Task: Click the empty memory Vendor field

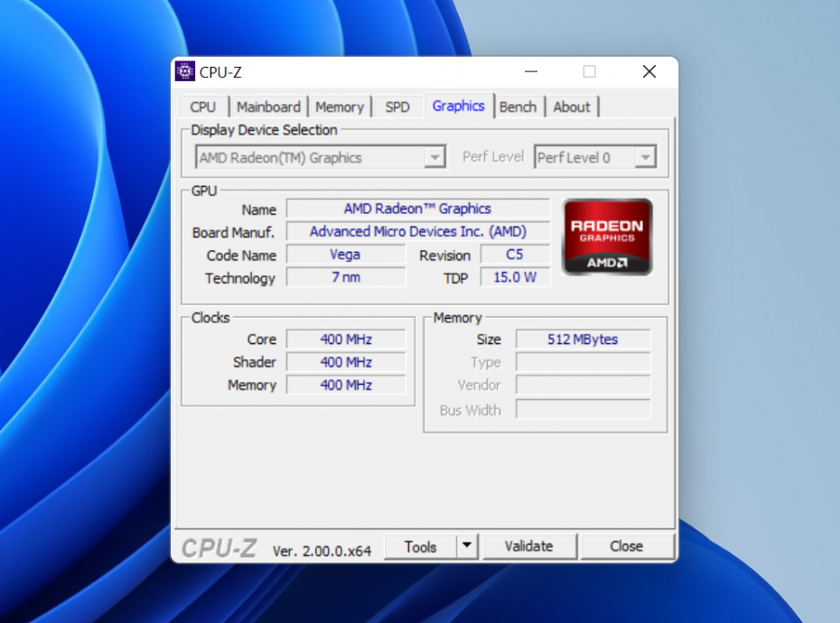Action: (x=583, y=386)
